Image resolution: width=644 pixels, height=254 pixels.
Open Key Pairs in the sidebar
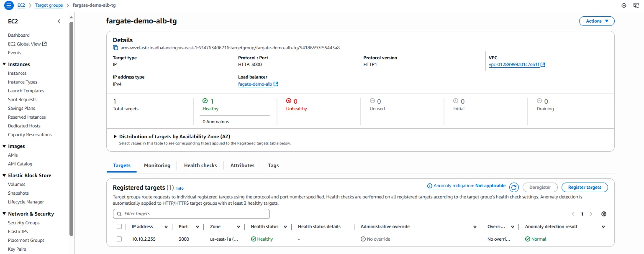[x=17, y=249]
